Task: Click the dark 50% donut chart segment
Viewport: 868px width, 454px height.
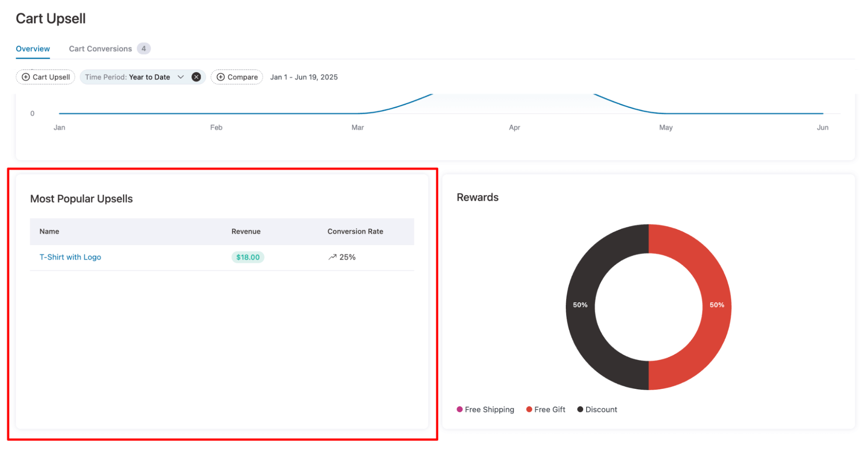Action: click(x=580, y=305)
